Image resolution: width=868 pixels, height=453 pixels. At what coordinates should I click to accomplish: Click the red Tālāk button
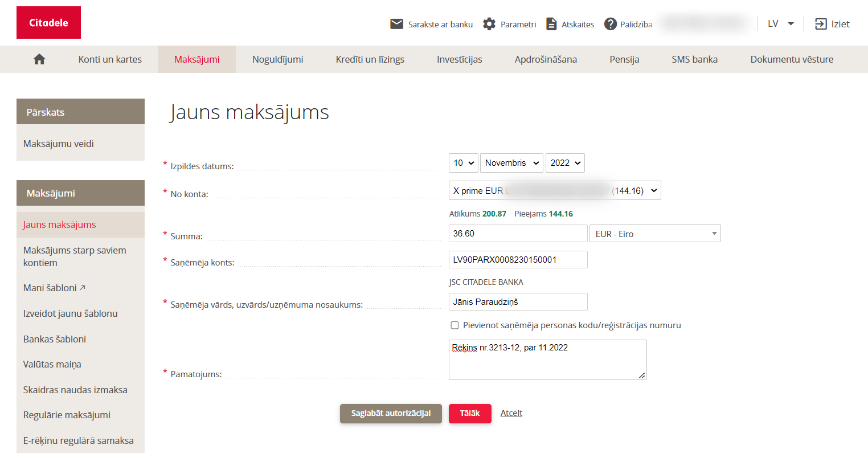tap(470, 414)
